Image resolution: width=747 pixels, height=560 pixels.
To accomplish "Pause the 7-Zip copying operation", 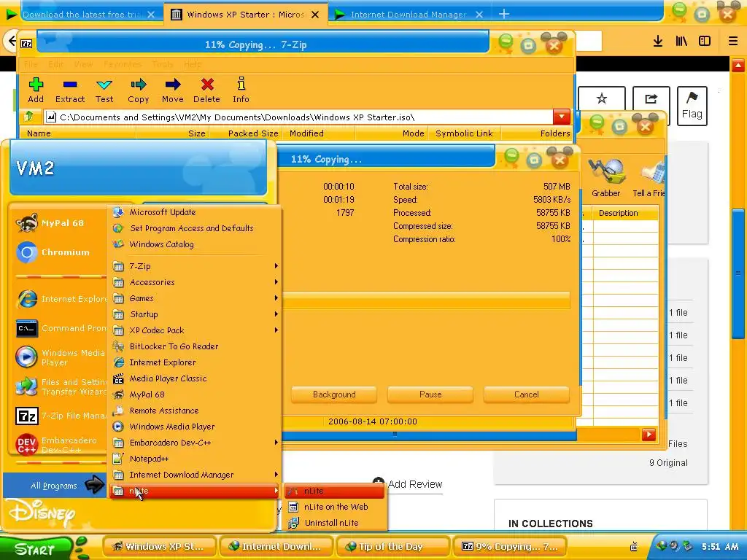I will (430, 394).
